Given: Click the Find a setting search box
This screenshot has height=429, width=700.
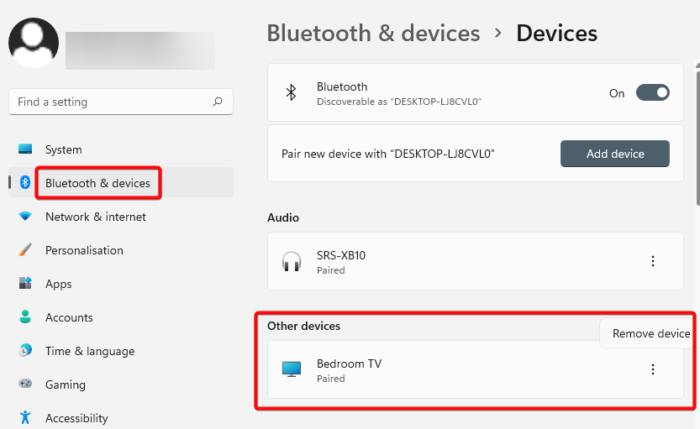Looking at the screenshot, I should [x=110, y=102].
